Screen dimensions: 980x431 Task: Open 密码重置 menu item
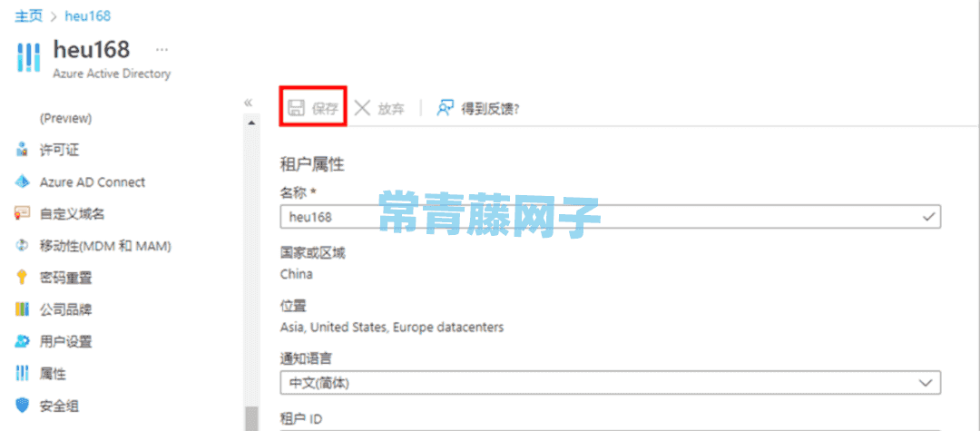[x=65, y=278]
